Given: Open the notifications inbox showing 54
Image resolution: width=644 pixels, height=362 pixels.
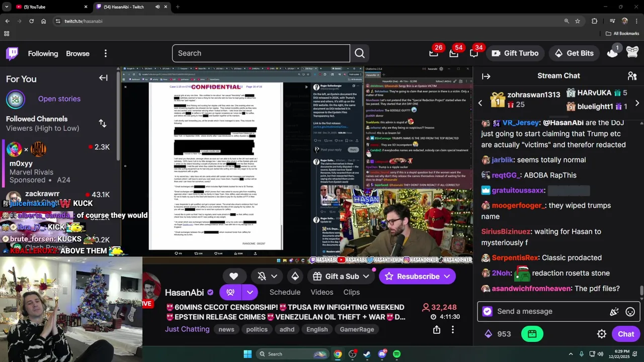Looking at the screenshot, I should tap(453, 53).
